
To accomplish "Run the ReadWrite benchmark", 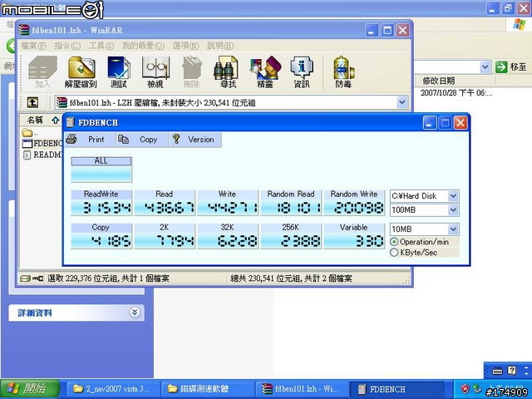I will click(x=101, y=203).
